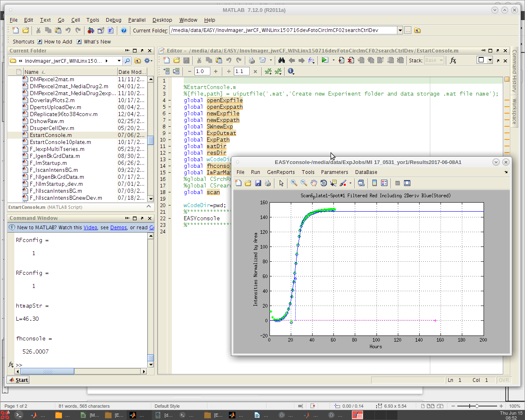Open the Debug menu in MATLAB
525x420 pixels.
tap(113, 20)
